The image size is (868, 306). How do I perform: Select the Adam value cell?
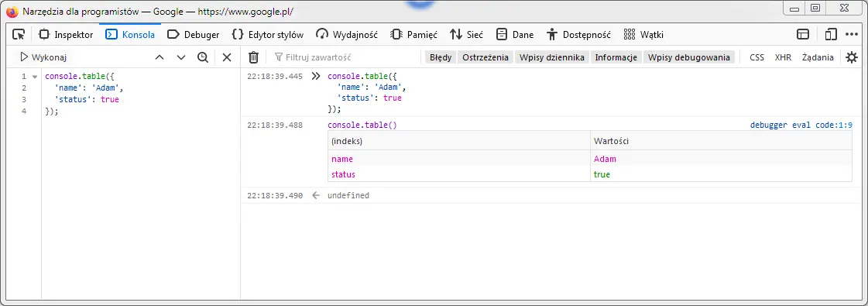point(721,159)
